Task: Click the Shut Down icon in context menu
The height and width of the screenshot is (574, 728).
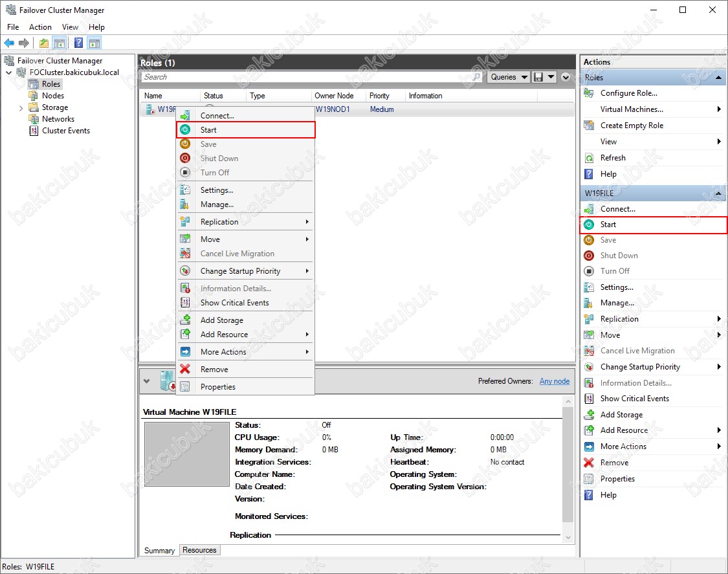Action: [185, 159]
